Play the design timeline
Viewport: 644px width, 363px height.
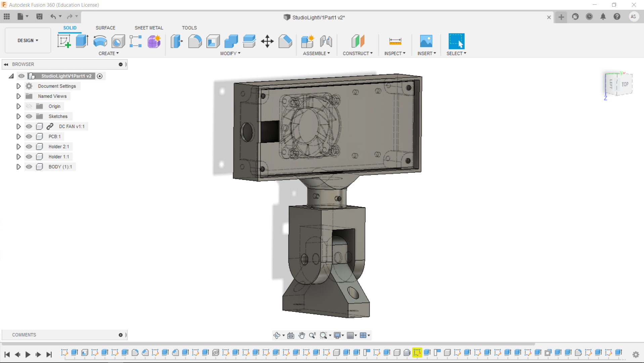28,354
